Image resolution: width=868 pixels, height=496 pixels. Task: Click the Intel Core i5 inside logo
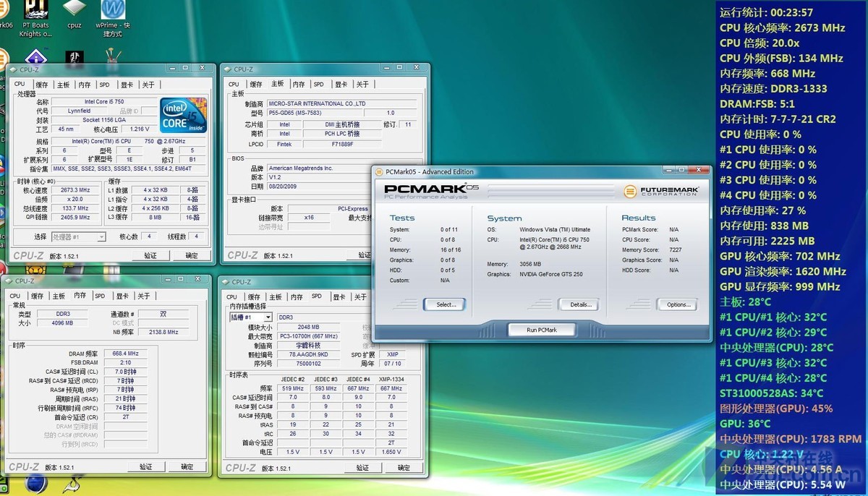(x=184, y=115)
